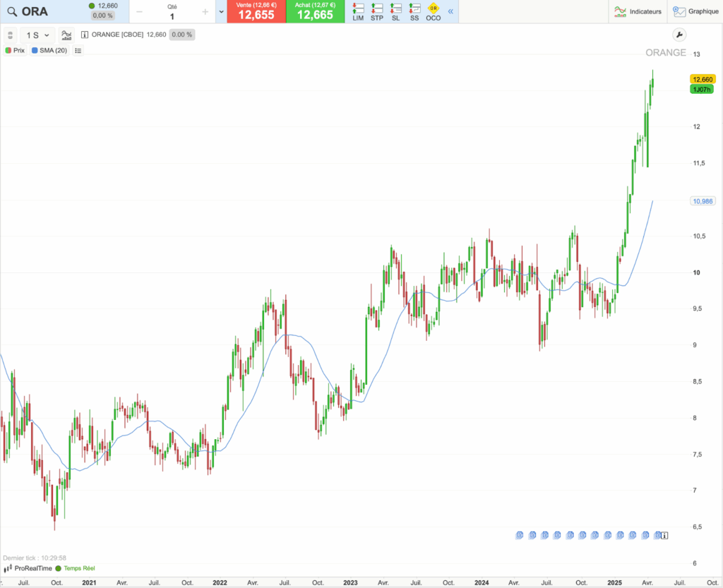Open the Indicateurs menu
Image resolution: width=723 pixels, height=588 pixels.
tap(638, 11)
